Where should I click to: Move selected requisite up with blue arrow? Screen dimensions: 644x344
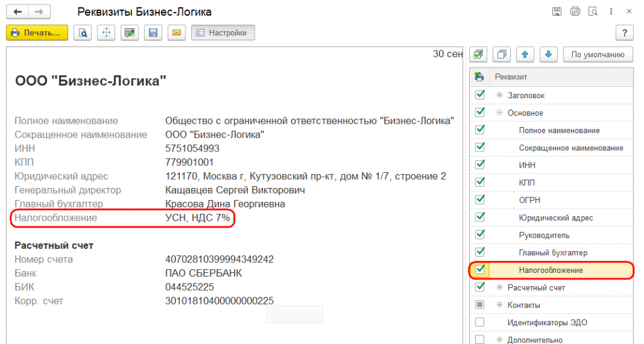coord(525,54)
